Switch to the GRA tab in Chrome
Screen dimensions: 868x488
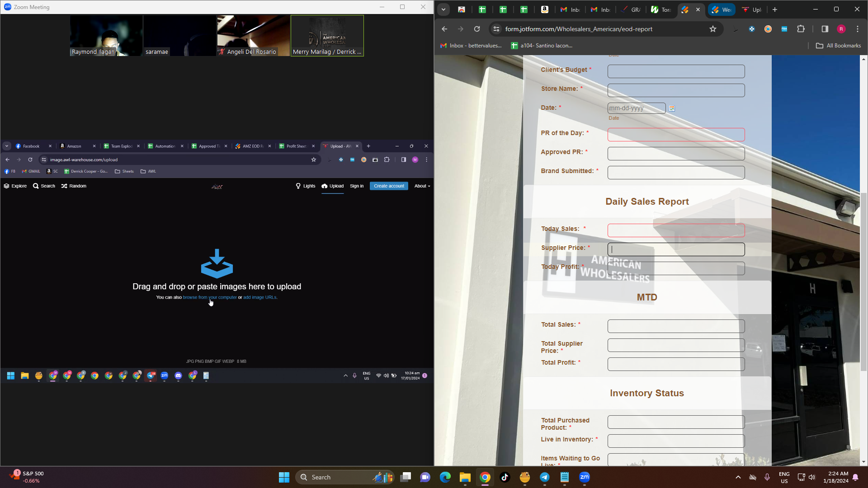[x=631, y=9]
